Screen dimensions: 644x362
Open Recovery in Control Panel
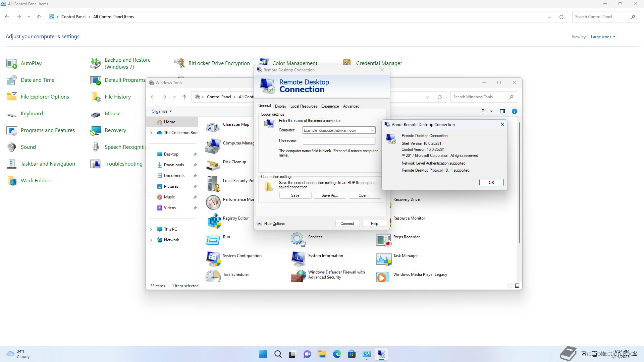[108, 130]
